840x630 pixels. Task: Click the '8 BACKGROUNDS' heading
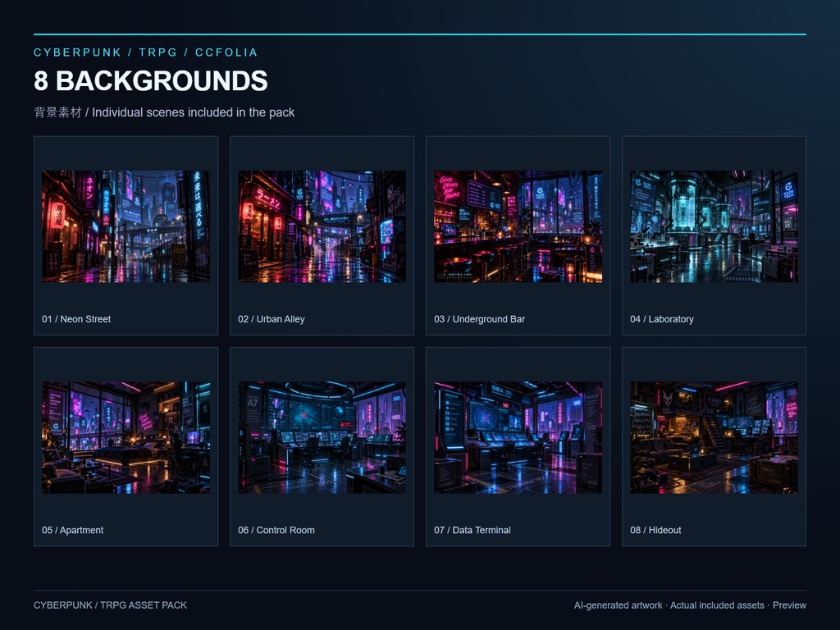coord(151,81)
